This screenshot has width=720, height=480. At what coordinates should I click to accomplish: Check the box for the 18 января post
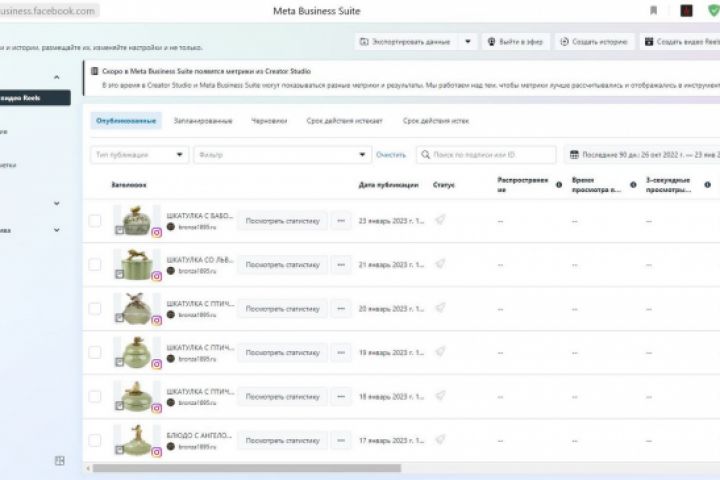pyautogui.click(x=95, y=396)
